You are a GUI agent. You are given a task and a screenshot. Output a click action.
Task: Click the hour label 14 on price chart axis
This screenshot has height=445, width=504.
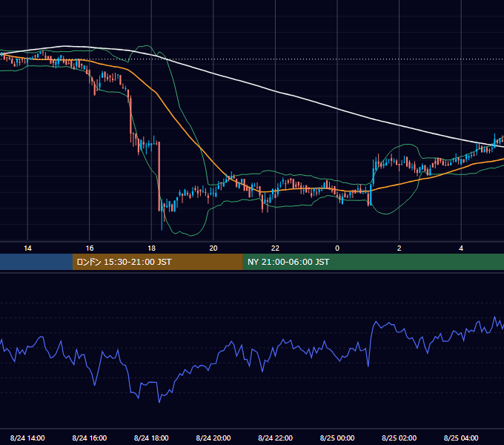point(27,248)
